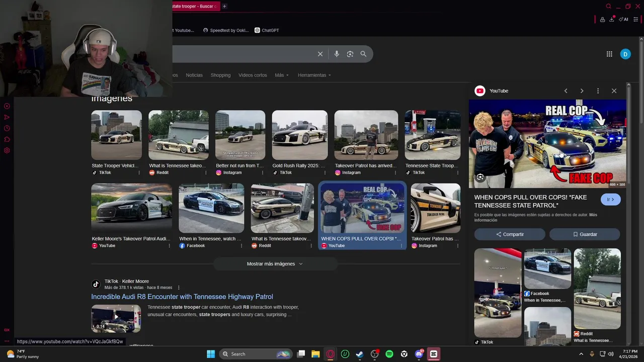The width and height of the screenshot is (644, 362).
Task: Click the Ir visit button
Action: coord(611,200)
